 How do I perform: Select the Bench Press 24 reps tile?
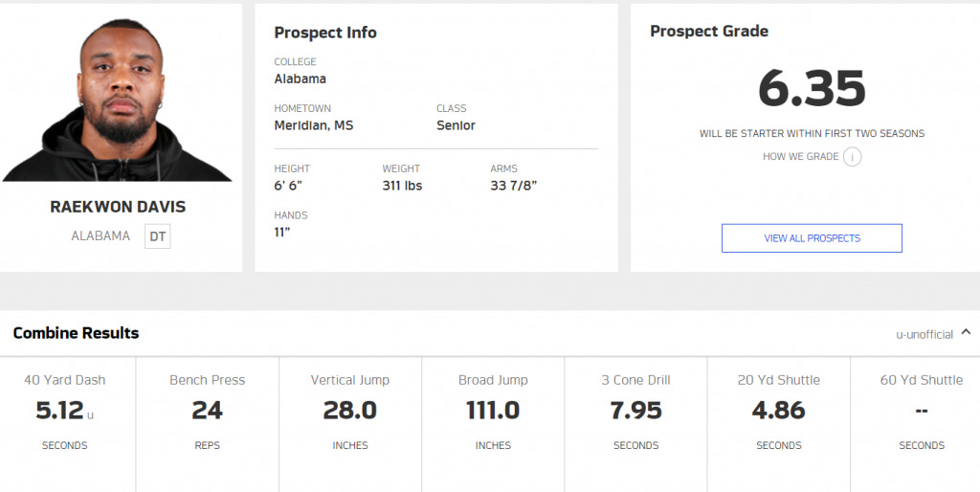(x=208, y=424)
